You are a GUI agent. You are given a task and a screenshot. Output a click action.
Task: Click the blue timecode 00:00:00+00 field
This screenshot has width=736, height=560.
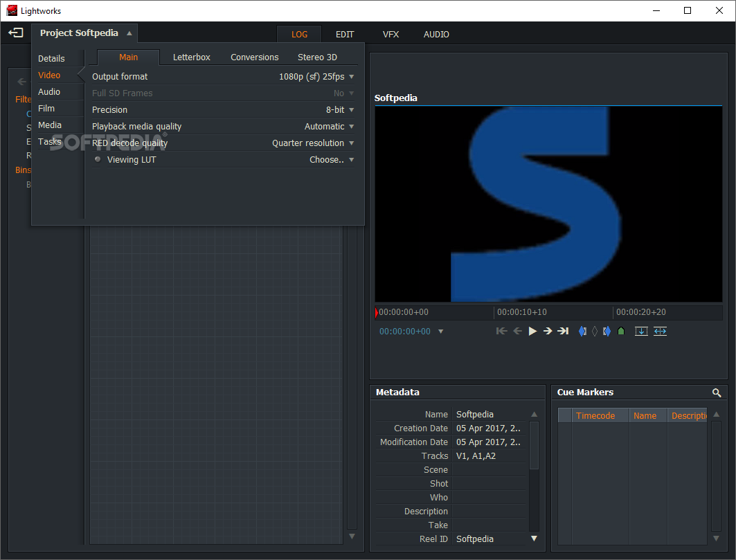tap(404, 332)
